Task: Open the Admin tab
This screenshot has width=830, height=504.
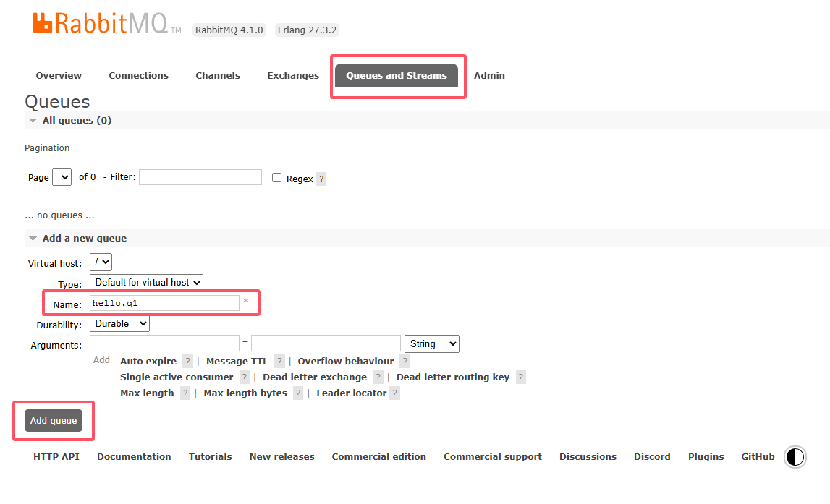Action: [x=489, y=76]
